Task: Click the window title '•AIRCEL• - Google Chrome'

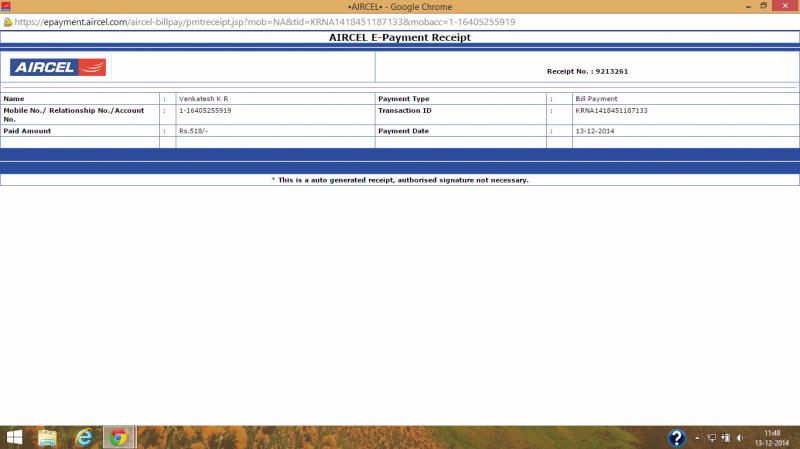Action: 400,7
